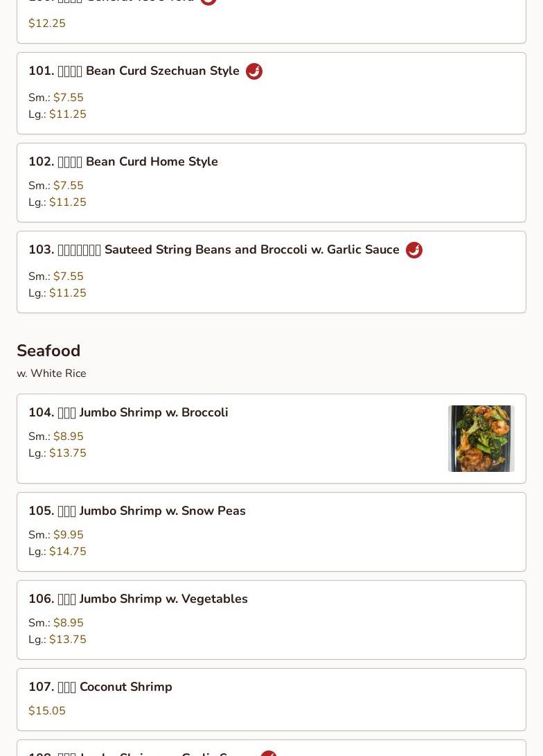This screenshot has width=543, height=756.
Task: Click small $9.95 price for Shrimp w. Snow Peas
Action: 68,535
